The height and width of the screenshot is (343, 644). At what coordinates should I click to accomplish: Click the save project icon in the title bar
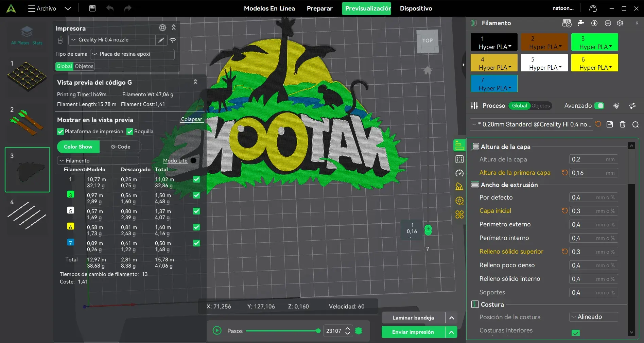point(92,8)
